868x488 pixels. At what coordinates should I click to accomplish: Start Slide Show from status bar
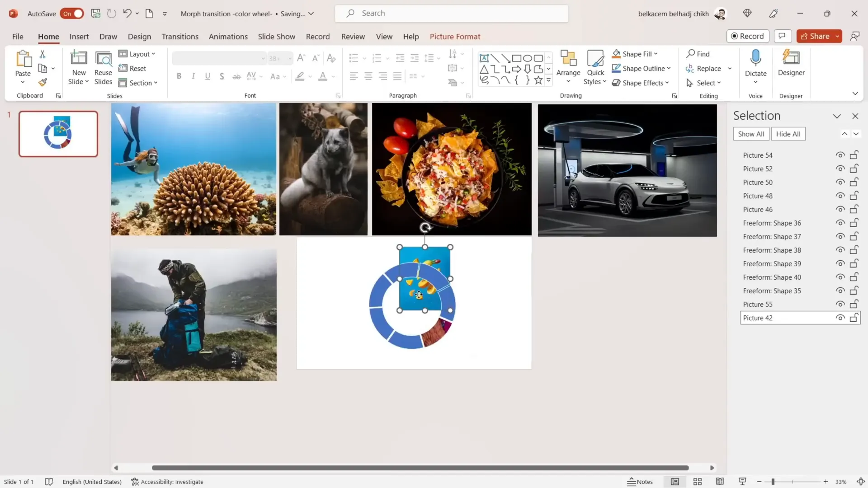pos(742,482)
